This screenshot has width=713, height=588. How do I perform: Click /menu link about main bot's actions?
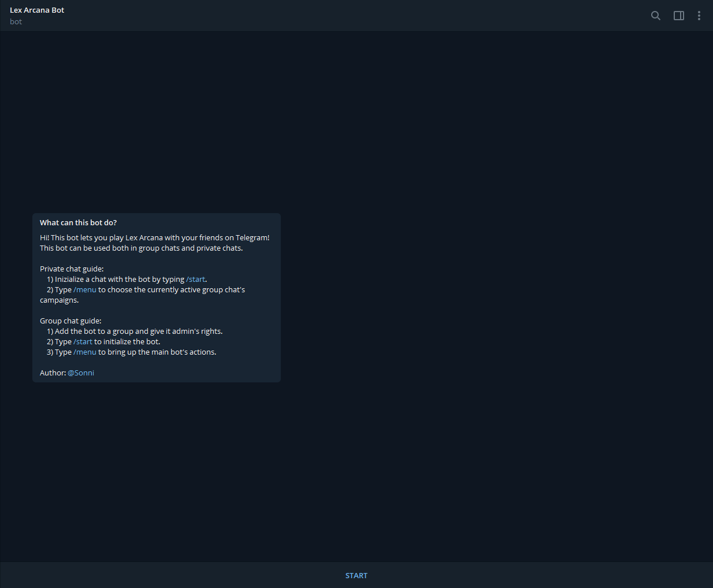pyautogui.click(x=85, y=352)
